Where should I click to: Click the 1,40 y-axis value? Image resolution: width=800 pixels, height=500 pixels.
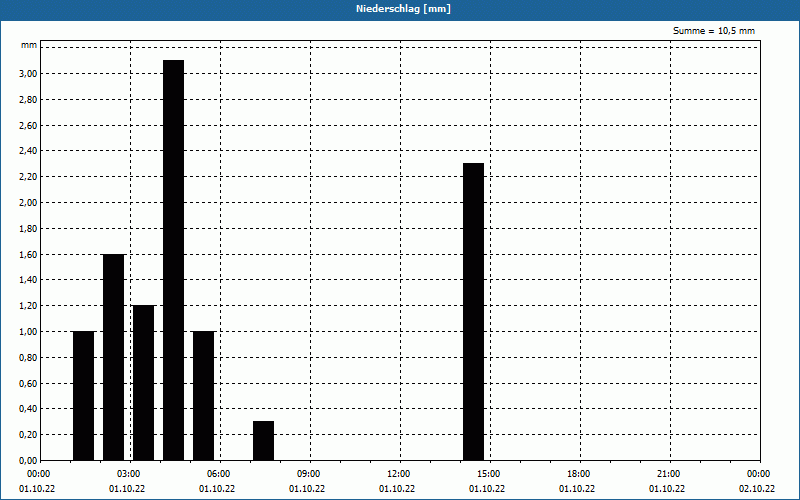point(28,280)
